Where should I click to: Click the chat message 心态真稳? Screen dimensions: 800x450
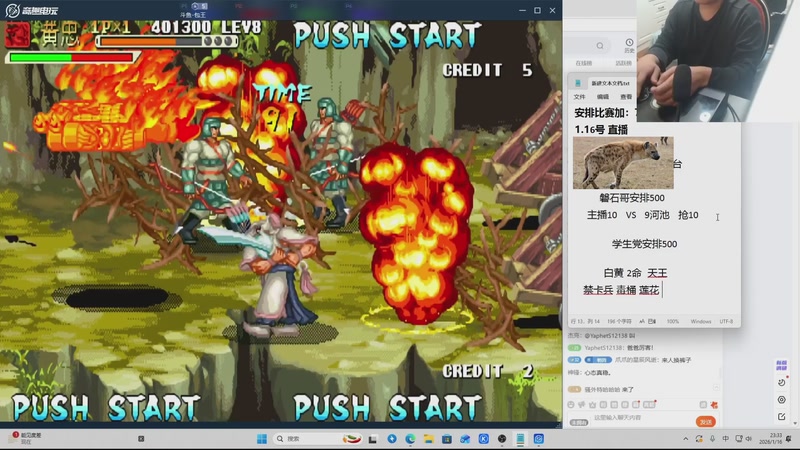pos(597,373)
